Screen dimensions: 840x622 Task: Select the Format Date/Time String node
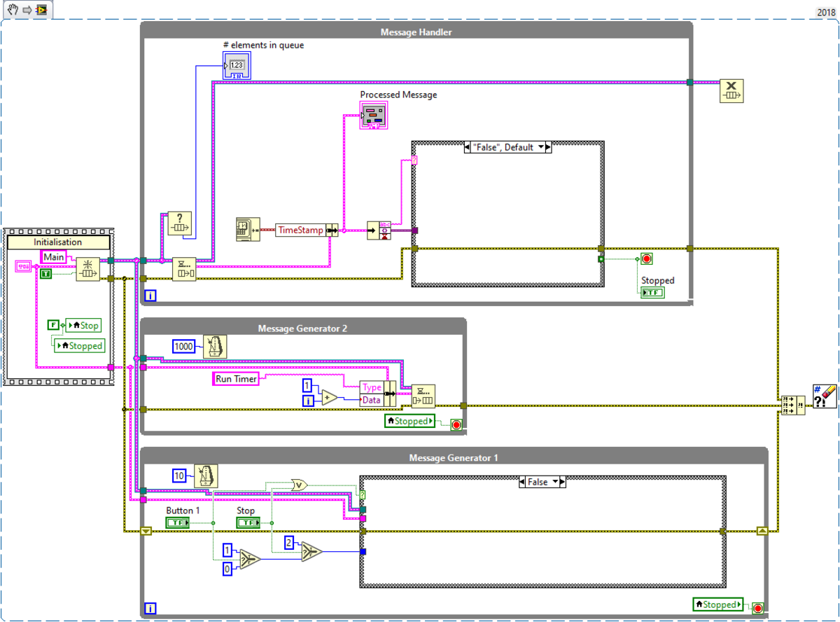click(x=248, y=229)
